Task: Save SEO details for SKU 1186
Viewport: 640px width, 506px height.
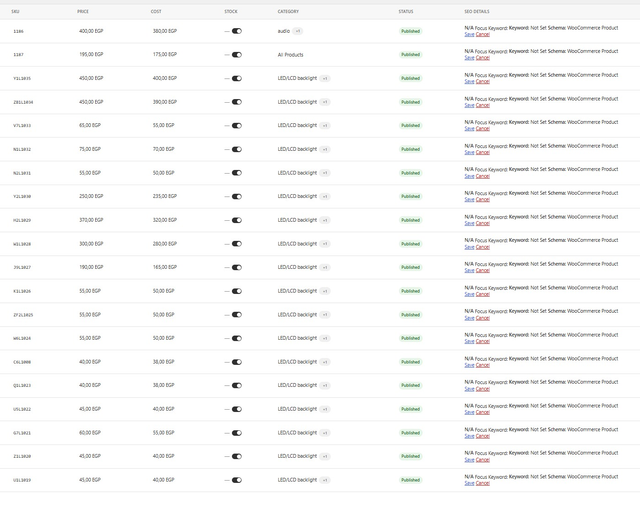Action: tap(469, 35)
